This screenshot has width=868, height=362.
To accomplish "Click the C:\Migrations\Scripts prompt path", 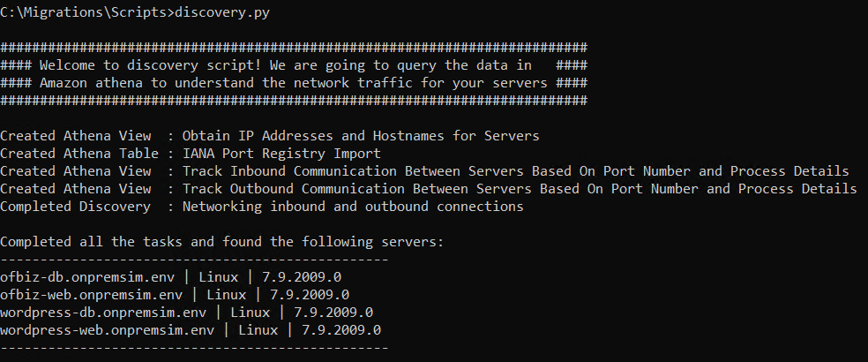I will [x=83, y=12].
